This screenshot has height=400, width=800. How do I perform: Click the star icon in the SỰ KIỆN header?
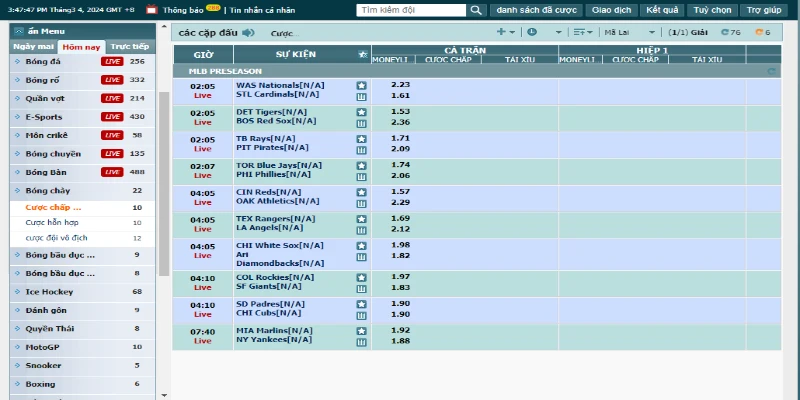[363, 55]
